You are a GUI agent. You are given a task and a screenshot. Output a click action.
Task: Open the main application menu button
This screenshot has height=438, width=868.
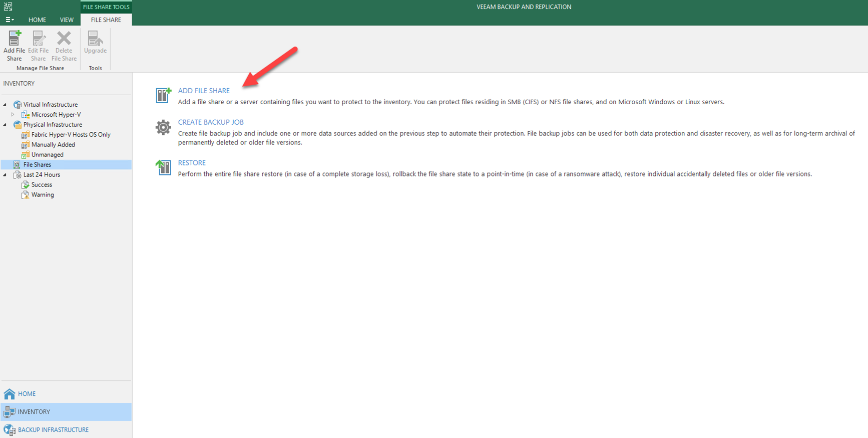click(10, 20)
